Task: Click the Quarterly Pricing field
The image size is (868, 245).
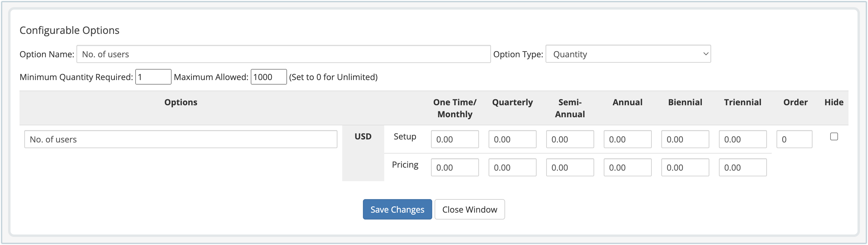Action: (512, 168)
